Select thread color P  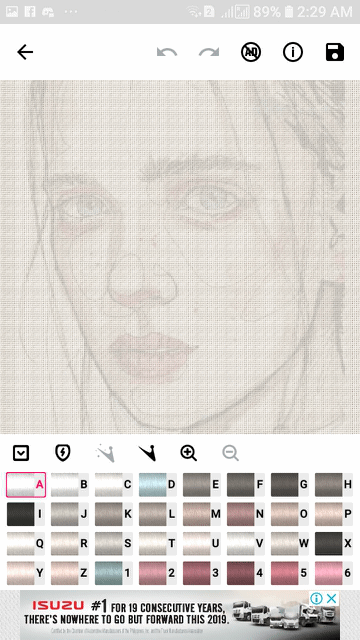pyautogui.click(x=334, y=514)
